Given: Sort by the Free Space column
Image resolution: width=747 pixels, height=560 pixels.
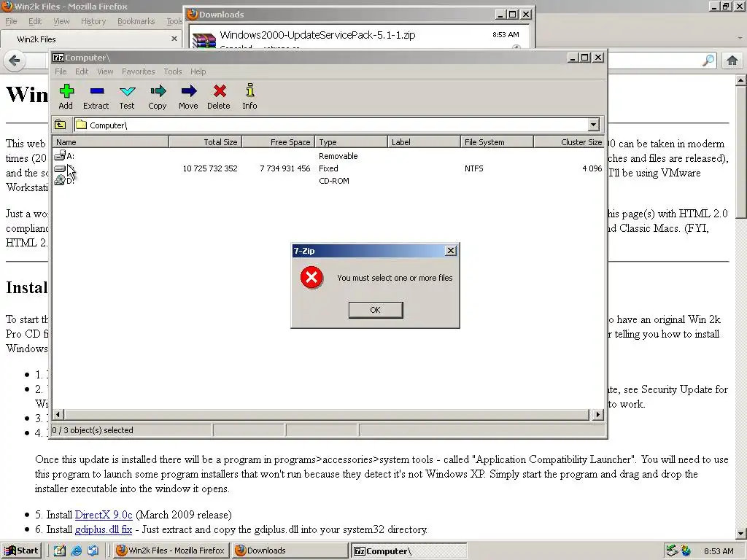Looking at the screenshot, I should click(279, 142).
